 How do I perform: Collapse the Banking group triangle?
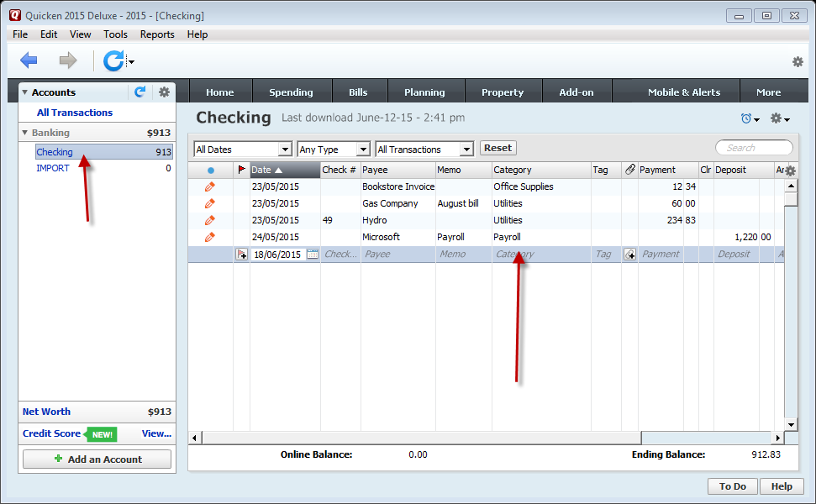point(24,133)
